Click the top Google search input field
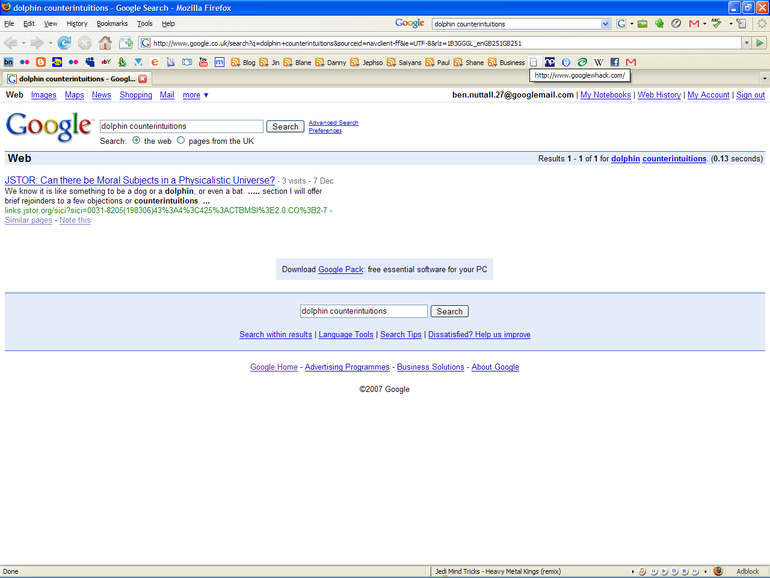Viewport: 770px width, 578px height. tap(181, 126)
